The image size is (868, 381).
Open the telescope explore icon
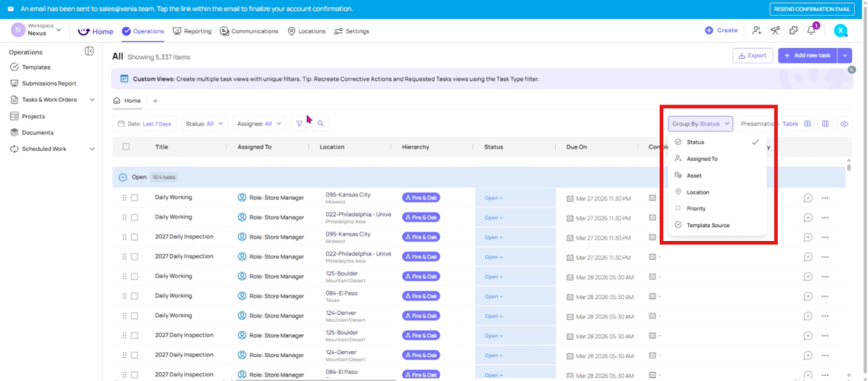click(775, 30)
